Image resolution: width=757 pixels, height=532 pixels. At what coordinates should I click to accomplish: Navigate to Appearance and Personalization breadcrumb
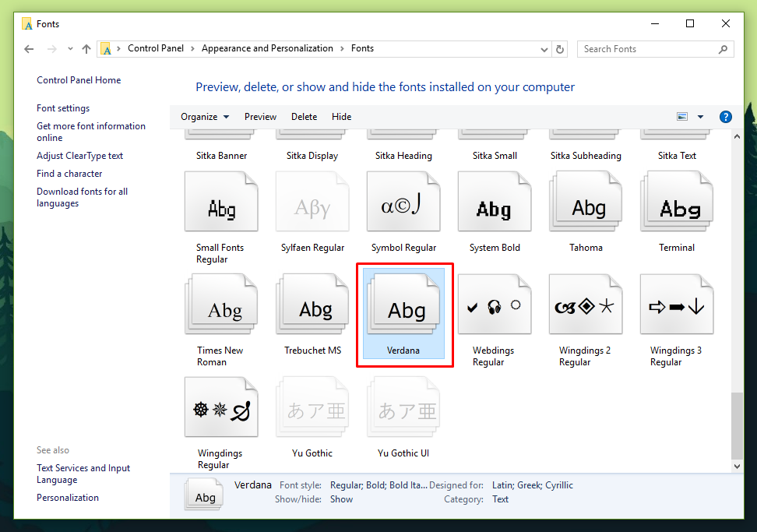[267, 48]
